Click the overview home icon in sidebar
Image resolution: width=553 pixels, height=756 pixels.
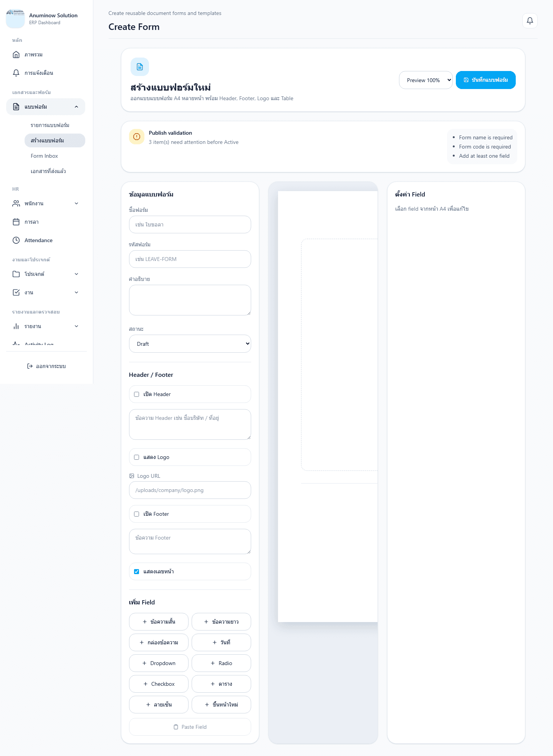pos(16,54)
